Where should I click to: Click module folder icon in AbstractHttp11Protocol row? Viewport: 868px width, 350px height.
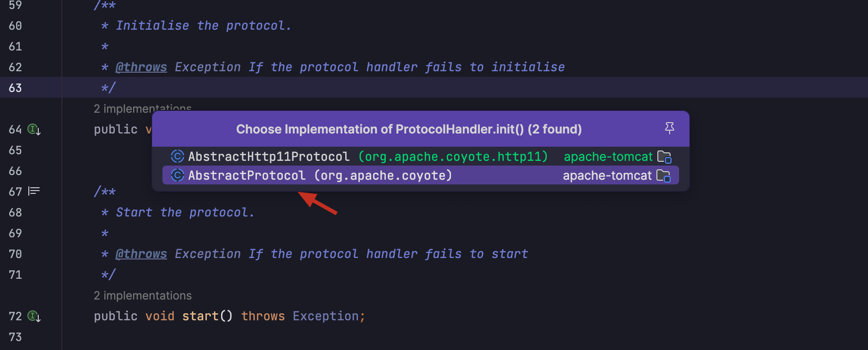point(664,157)
